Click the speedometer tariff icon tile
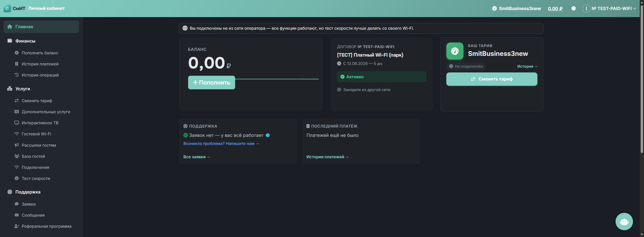Image resolution: width=644 pixels, height=237 pixels. 455,51
